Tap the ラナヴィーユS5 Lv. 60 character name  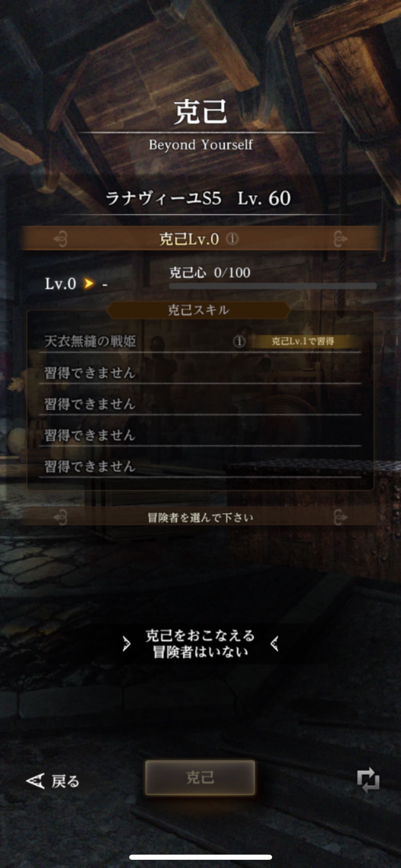coord(198,198)
